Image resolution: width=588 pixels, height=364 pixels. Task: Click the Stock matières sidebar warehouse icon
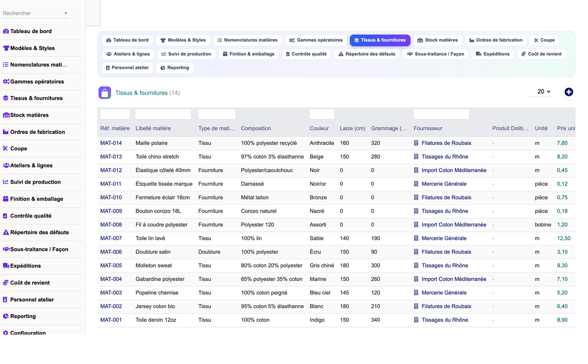pyautogui.click(x=6, y=115)
